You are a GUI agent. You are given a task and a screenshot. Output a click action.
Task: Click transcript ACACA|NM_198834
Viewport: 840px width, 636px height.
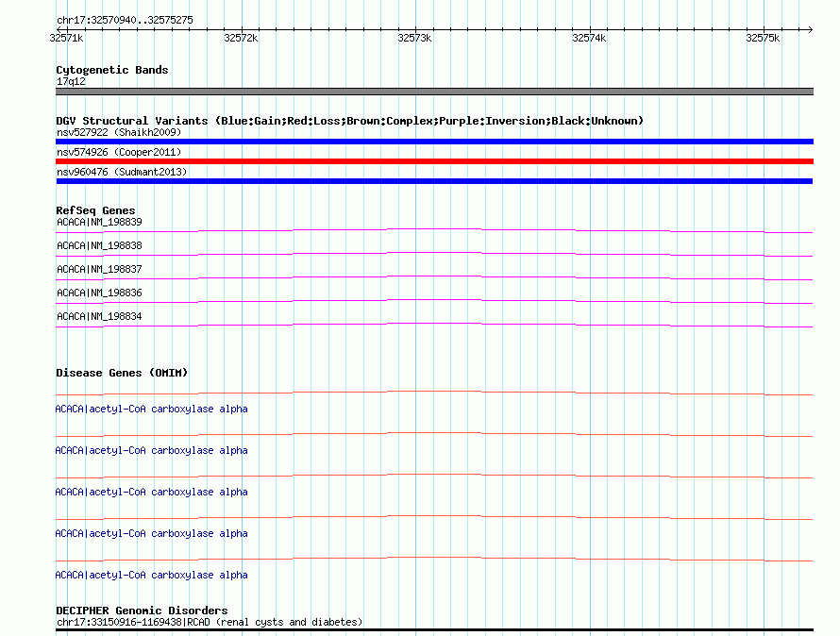99,316
